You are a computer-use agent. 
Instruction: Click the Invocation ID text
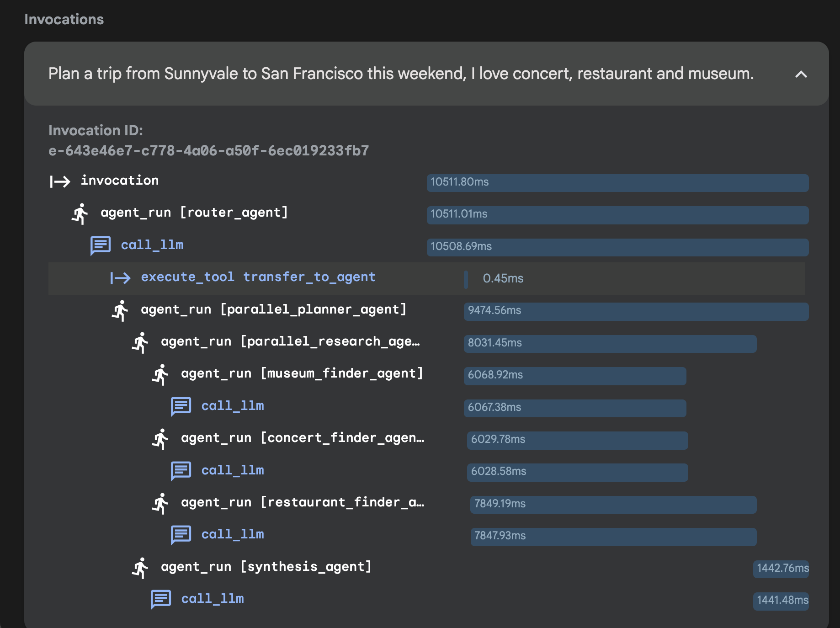[x=96, y=130]
